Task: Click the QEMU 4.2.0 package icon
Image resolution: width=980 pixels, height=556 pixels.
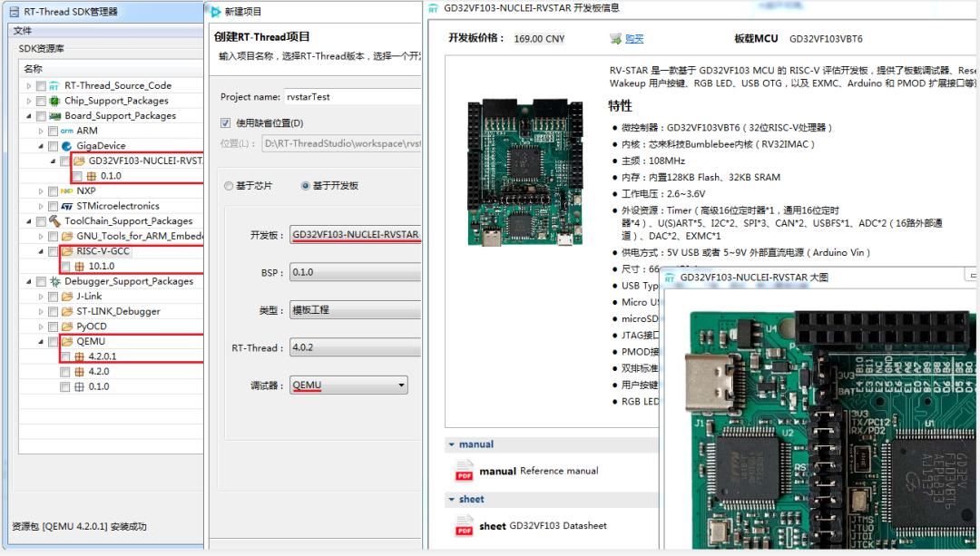Action: (x=79, y=372)
